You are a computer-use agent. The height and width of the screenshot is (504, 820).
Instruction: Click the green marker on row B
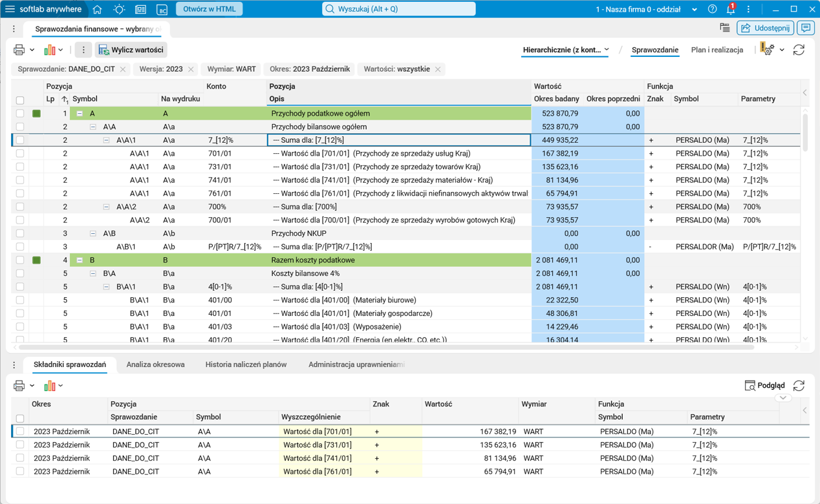[x=37, y=260]
